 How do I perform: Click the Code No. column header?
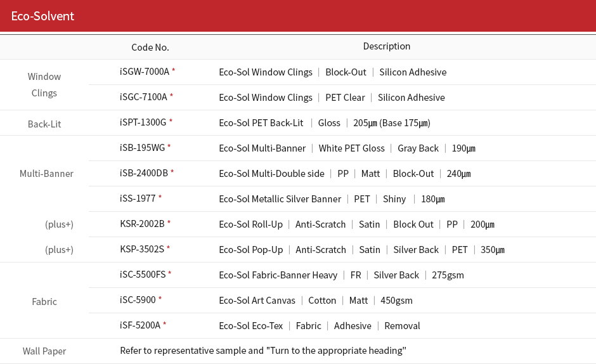(150, 47)
